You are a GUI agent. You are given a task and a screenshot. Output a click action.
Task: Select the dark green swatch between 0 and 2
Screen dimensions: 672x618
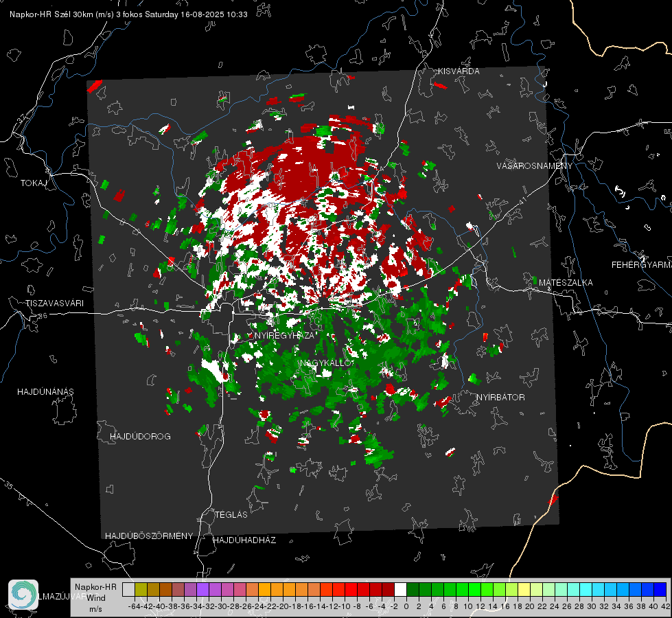coord(413,589)
